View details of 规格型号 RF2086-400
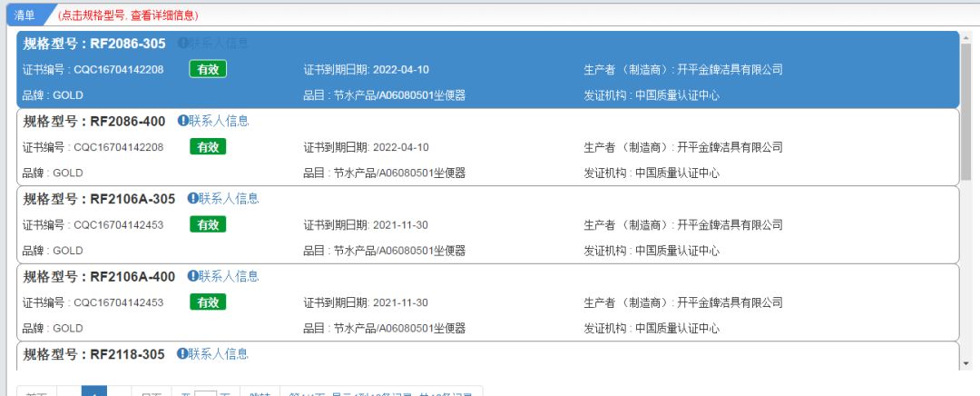980x396 pixels. [x=94, y=121]
